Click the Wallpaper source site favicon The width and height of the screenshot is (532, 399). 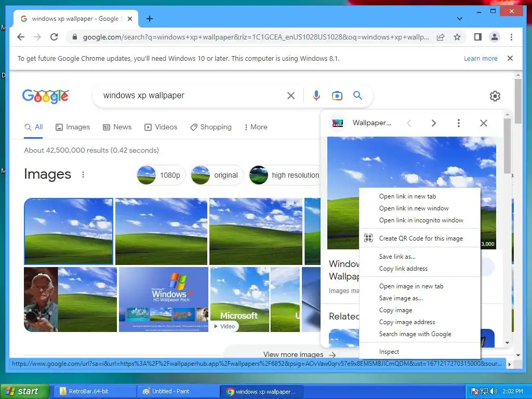click(x=337, y=123)
